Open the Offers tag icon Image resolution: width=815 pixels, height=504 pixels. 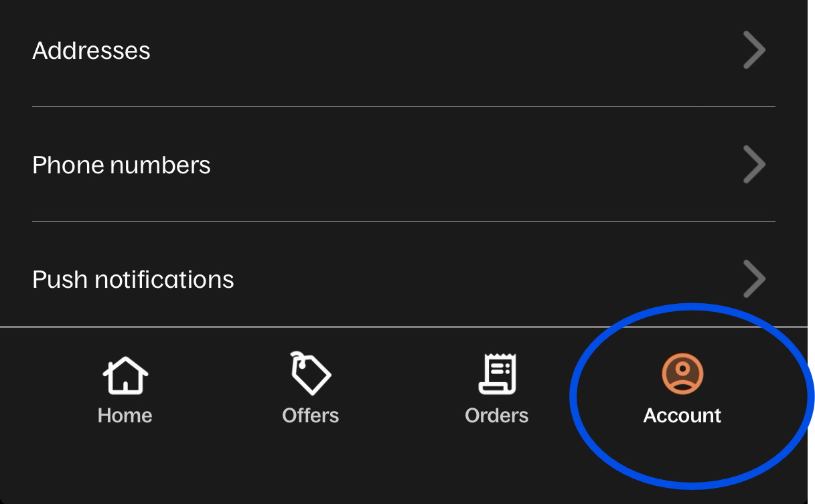pos(310,373)
